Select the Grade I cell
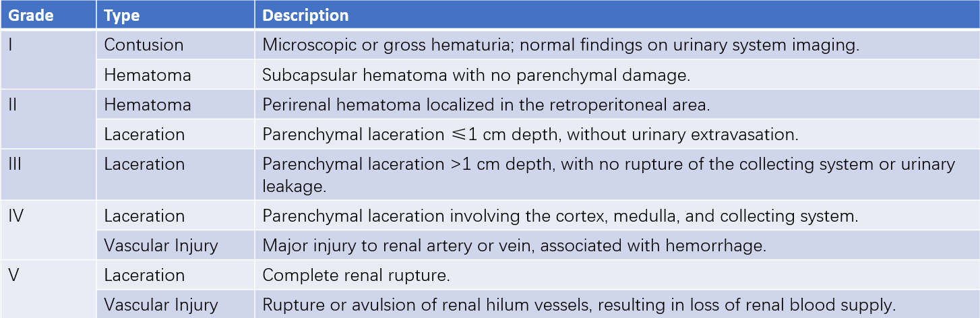Screen dimensions: 980x318 click(48, 59)
